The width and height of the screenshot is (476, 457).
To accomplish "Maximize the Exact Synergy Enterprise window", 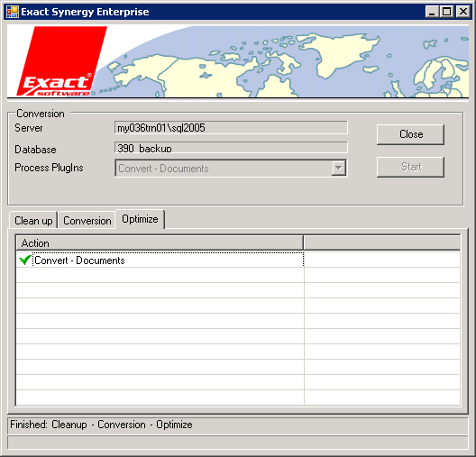I will pyautogui.click(x=446, y=12).
